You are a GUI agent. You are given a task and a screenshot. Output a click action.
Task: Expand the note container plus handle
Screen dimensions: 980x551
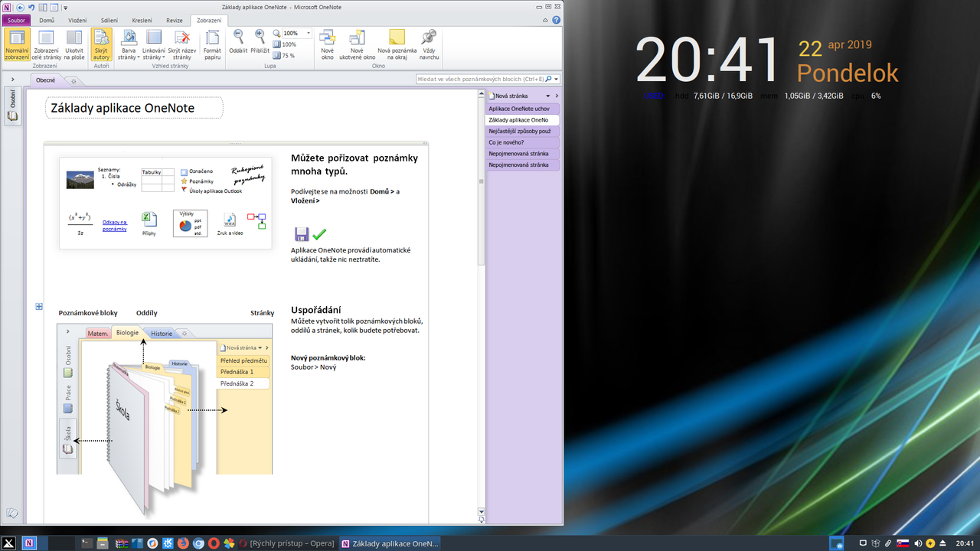pyautogui.click(x=39, y=307)
